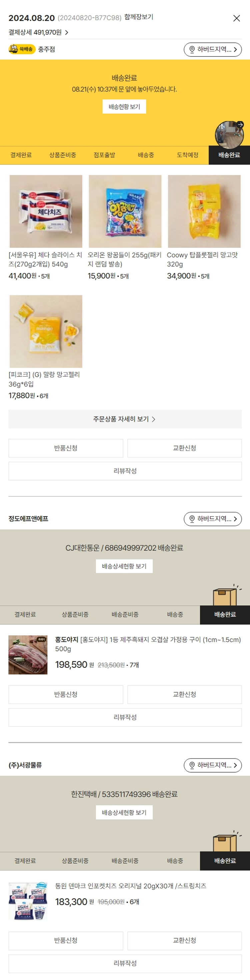250x980 pixels.
Task: Select the 배송완료 step in 충주점 tracker
Action: [229, 155]
